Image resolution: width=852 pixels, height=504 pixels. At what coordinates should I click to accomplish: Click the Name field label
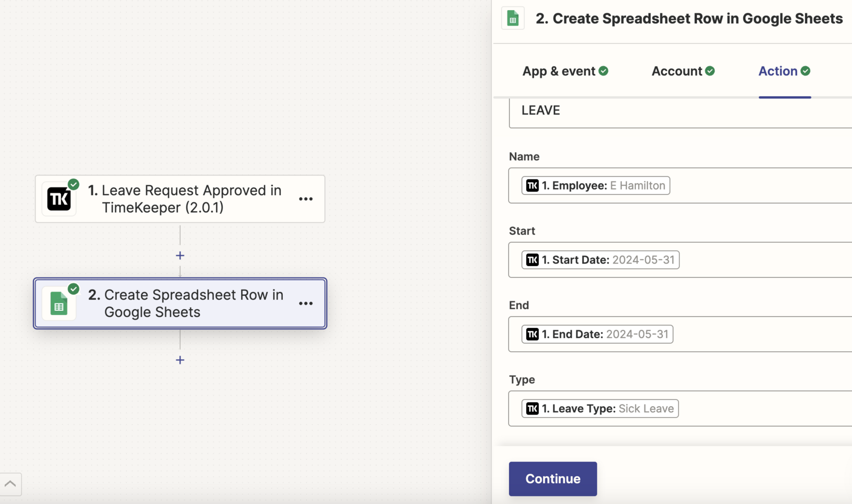coord(525,156)
